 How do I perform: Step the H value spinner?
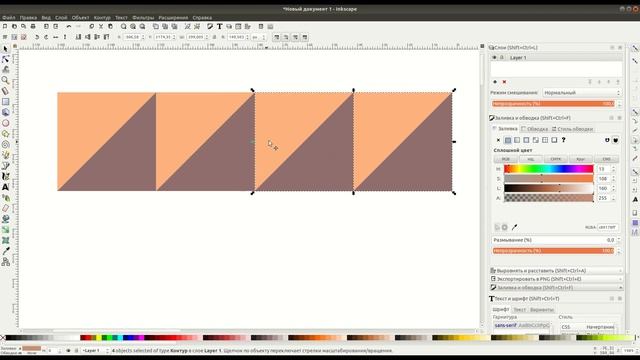[x=613, y=169]
